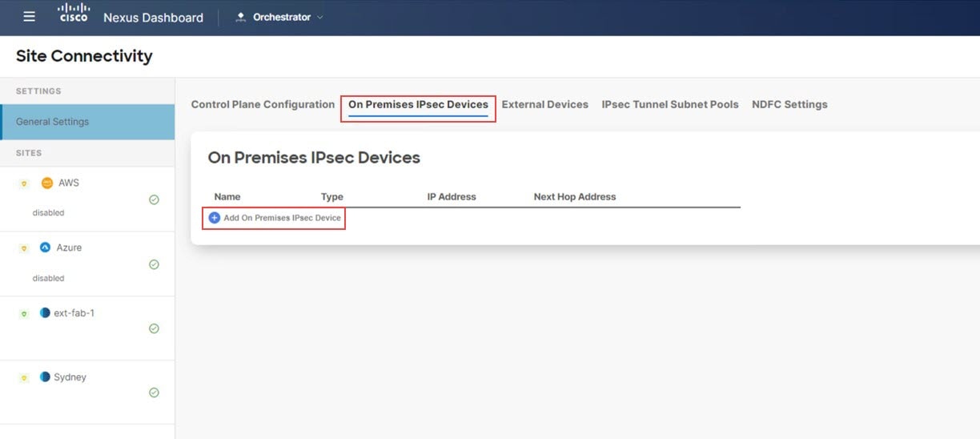Screen dimensions: 980x439
Task: Select the ext-fab-1 site
Action: tap(87, 328)
